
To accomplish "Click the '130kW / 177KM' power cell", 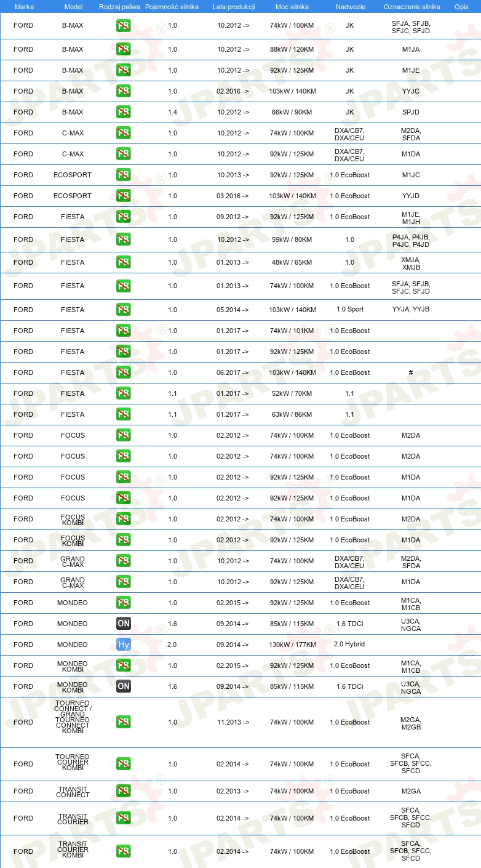I will (293, 645).
